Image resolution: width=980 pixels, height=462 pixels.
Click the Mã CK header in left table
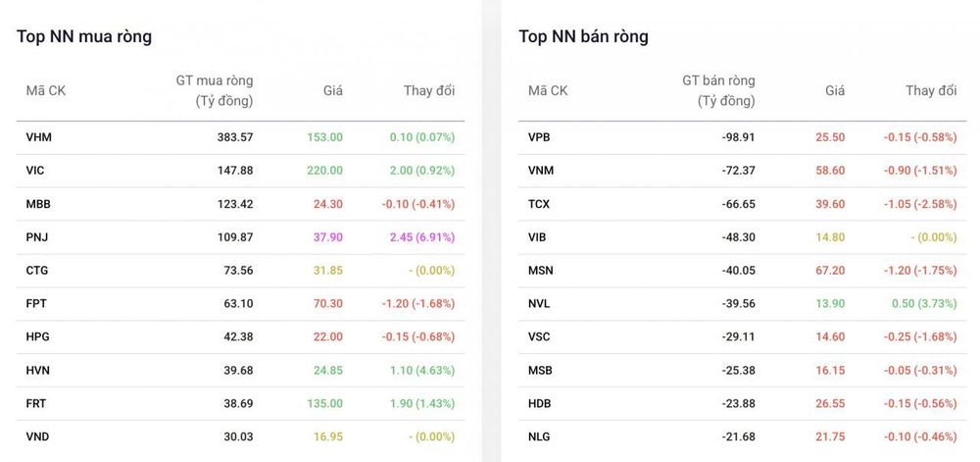pyautogui.click(x=46, y=90)
